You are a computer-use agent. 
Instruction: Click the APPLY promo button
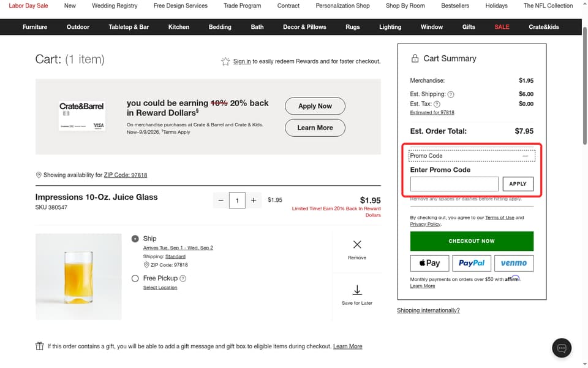pyautogui.click(x=518, y=184)
